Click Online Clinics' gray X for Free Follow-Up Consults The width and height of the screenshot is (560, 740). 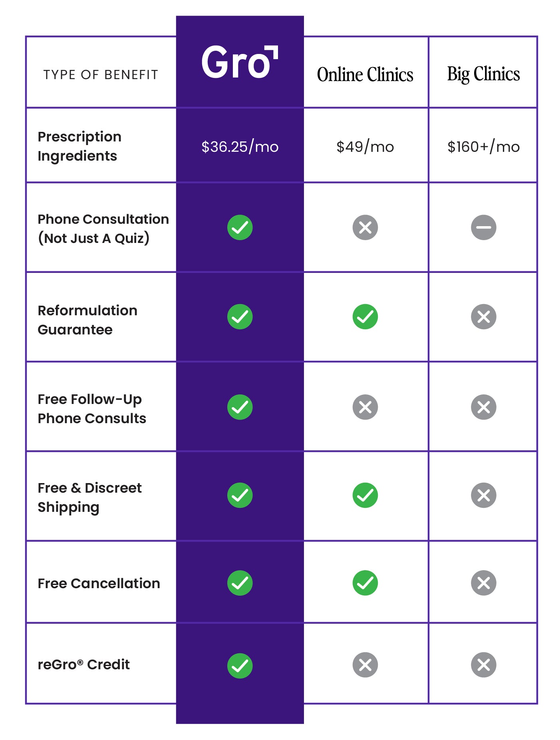tap(365, 407)
